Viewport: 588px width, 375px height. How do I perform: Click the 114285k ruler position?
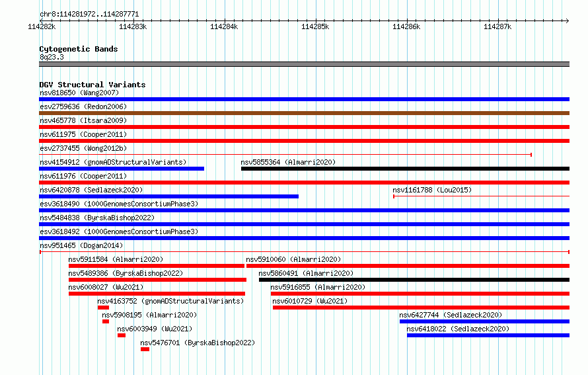[315, 26]
